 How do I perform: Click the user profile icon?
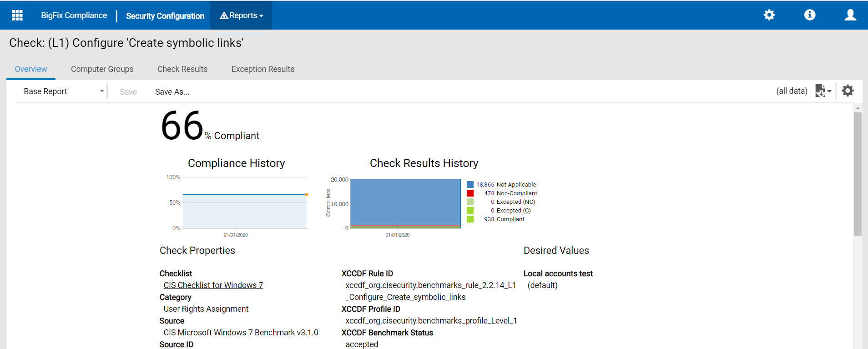850,15
